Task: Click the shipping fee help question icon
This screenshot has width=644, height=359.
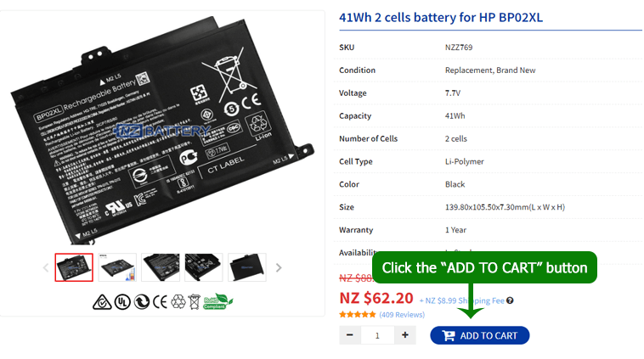Action: tap(510, 300)
